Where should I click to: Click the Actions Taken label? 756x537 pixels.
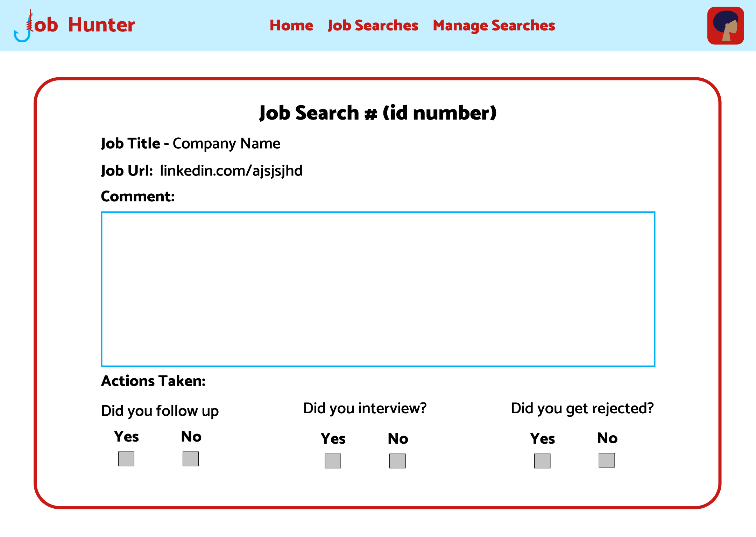point(153,381)
